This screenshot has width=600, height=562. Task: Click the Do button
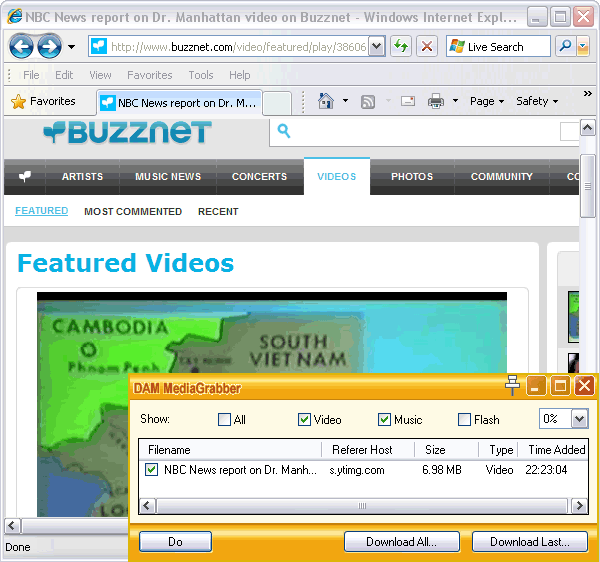pyautogui.click(x=175, y=542)
